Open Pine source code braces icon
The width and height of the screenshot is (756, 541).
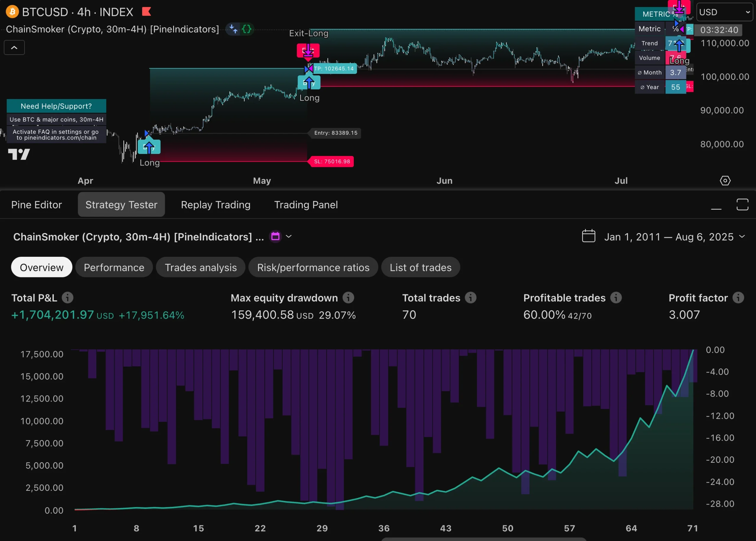[247, 29]
